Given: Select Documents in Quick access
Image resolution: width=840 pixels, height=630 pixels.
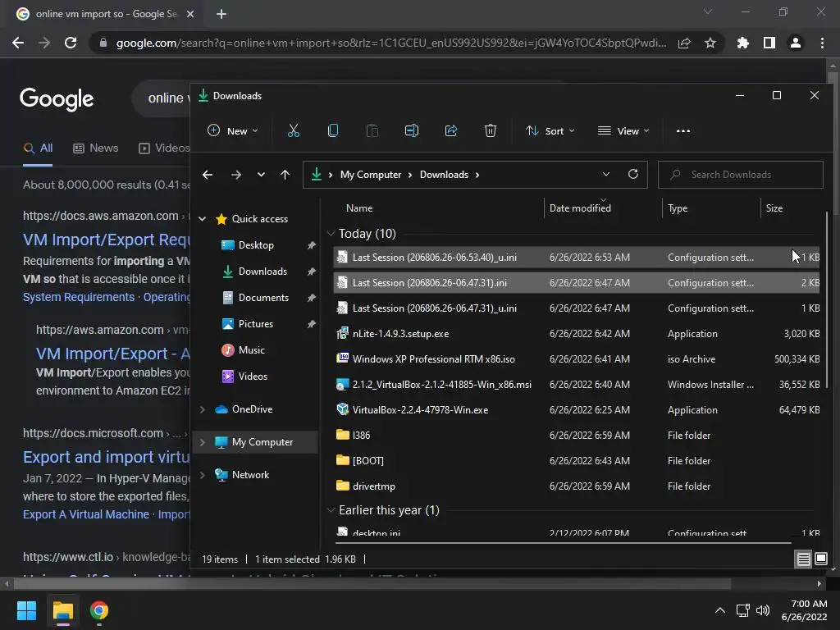Looking at the screenshot, I should (x=263, y=297).
